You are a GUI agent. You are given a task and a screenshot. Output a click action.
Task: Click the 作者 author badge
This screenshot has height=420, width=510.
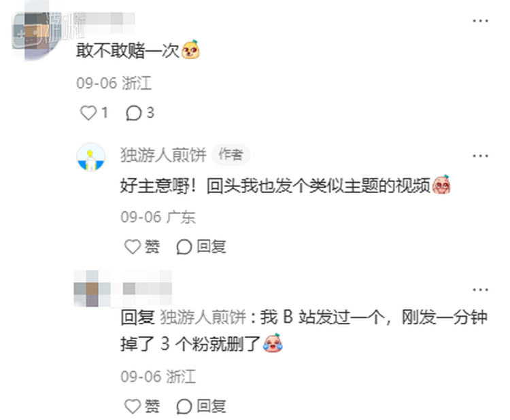pos(231,154)
